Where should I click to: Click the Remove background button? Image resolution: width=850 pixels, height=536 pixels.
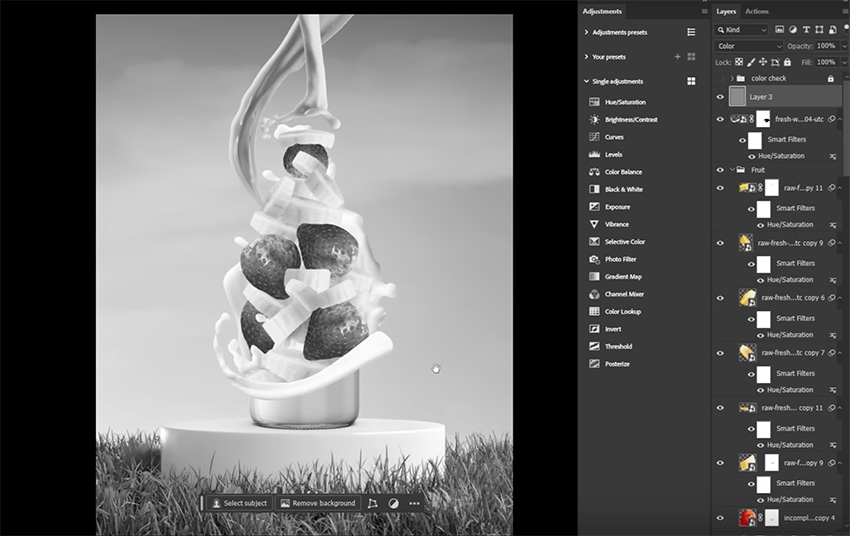(x=318, y=503)
